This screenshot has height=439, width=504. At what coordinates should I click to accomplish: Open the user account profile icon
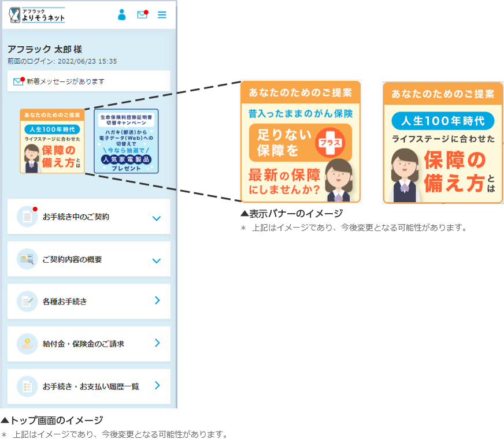(121, 15)
